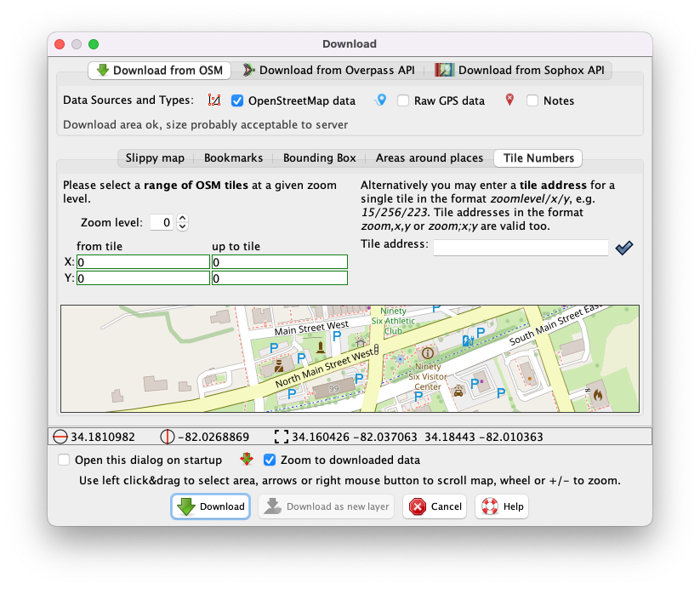
Task: Open the Areas around places tab
Action: point(429,157)
